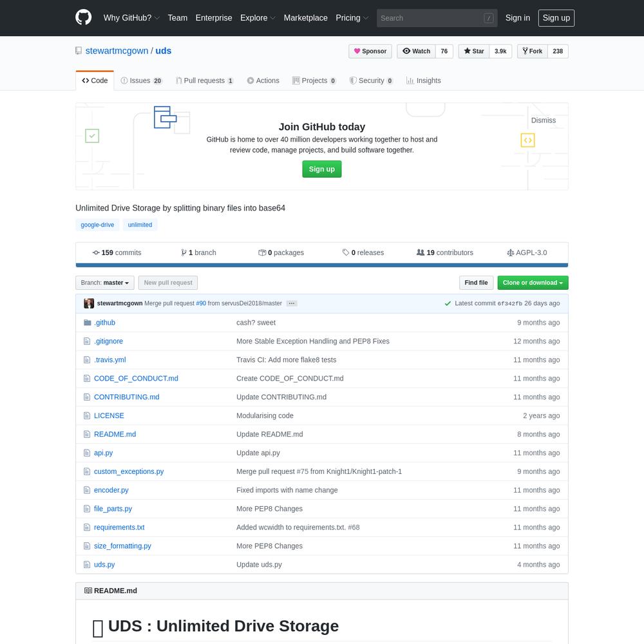Open the .github folder icon
Viewport: 644px width, 644px height.
[87, 323]
